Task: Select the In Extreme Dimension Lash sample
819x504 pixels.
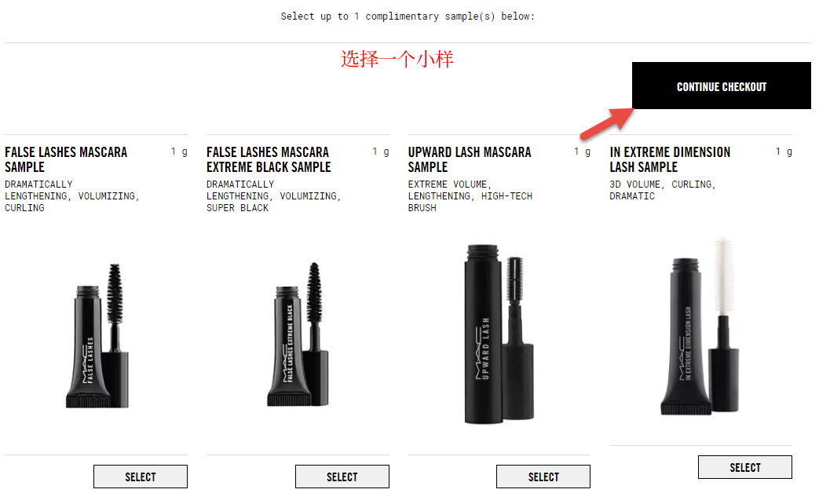Action: [745, 467]
